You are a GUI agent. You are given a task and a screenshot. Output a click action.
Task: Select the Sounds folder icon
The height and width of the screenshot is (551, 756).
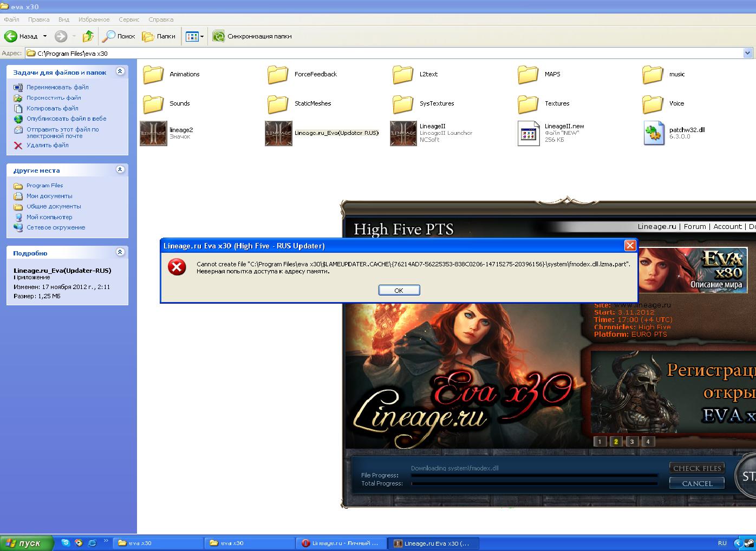click(153, 103)
